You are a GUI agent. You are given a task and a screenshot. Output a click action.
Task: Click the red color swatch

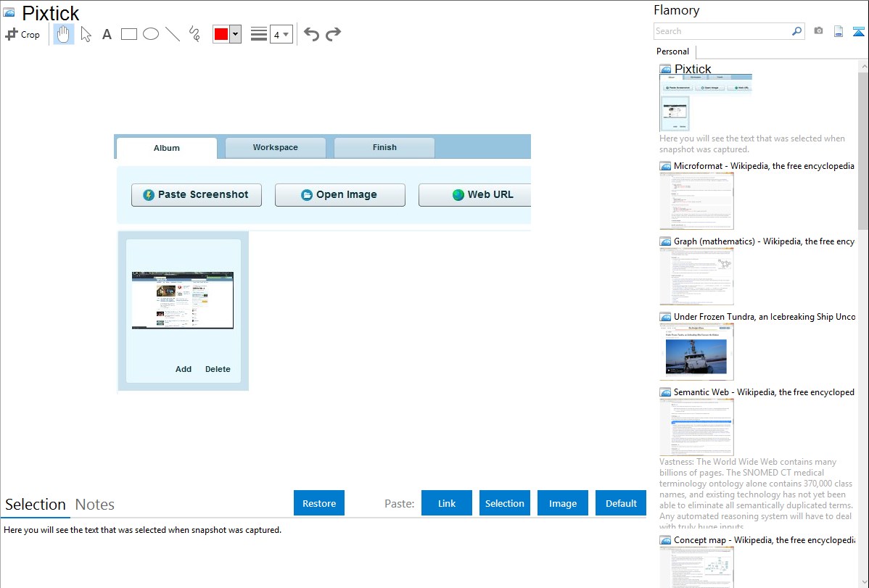click(x=221, y=34)
